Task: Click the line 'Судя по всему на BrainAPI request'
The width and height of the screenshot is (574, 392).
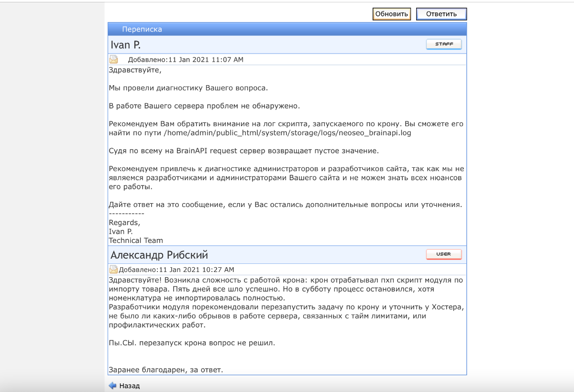Action: tap(244, 151)
